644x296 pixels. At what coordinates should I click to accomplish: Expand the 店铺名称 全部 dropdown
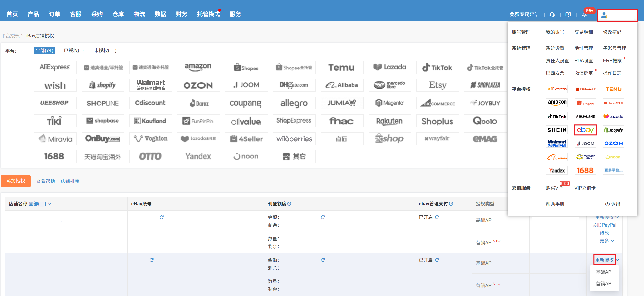(50, 204)
